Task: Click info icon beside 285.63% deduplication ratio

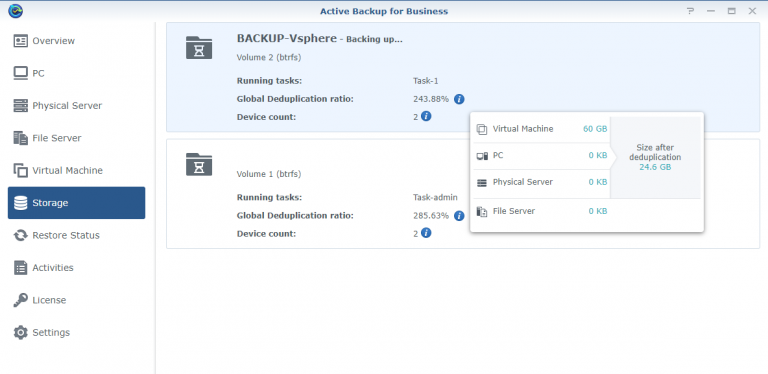Action: pyautogui.click(x=459, y=215)
